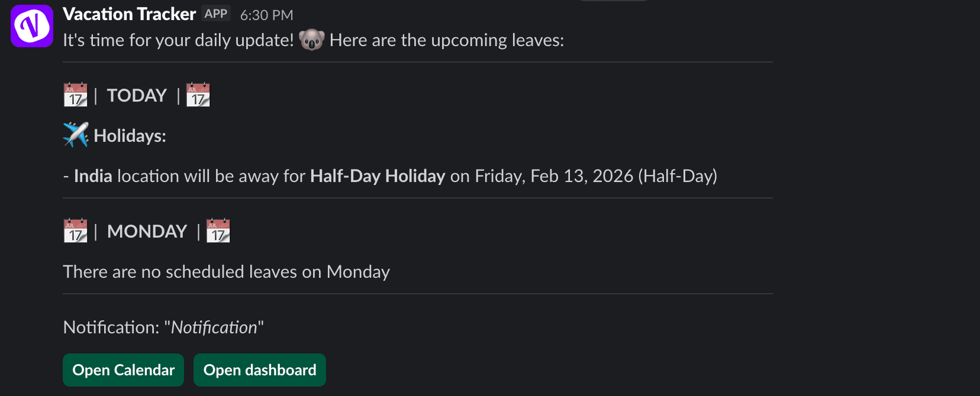
Task: Click the airplane emoji beside Holidays
Action: [76, 135]
